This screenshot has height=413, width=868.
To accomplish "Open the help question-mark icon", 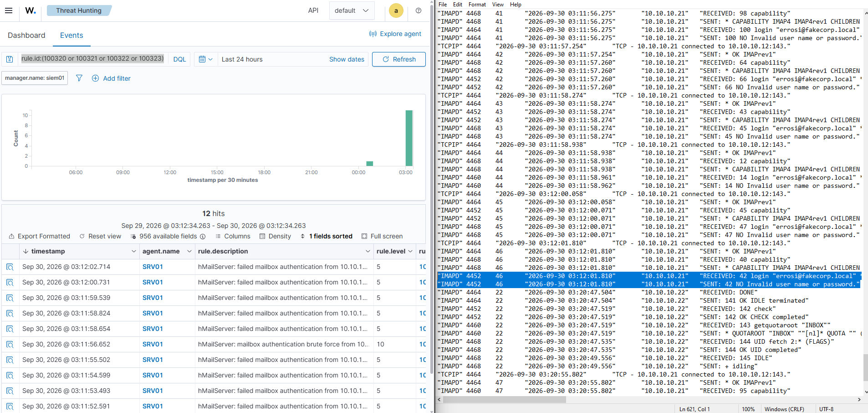I will 419,10.
